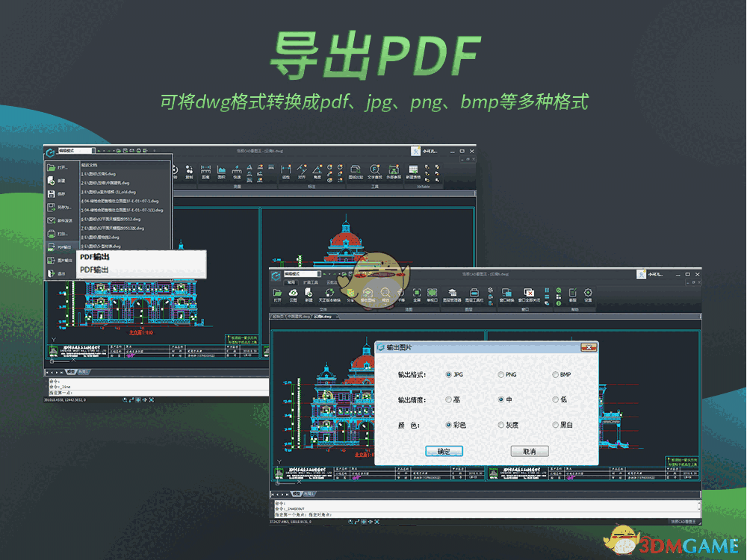Image resolution: width=747 pixels, height=560 pixels.
Task: Open recent file 中国建筑.dwg in list
Action: (106, 183)
